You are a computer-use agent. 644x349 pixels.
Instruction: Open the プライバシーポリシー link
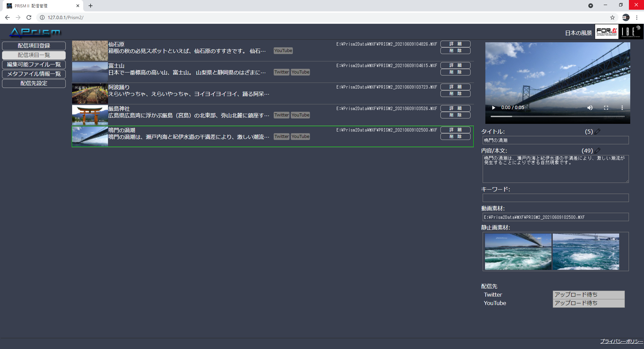click(x=621, y=341)
